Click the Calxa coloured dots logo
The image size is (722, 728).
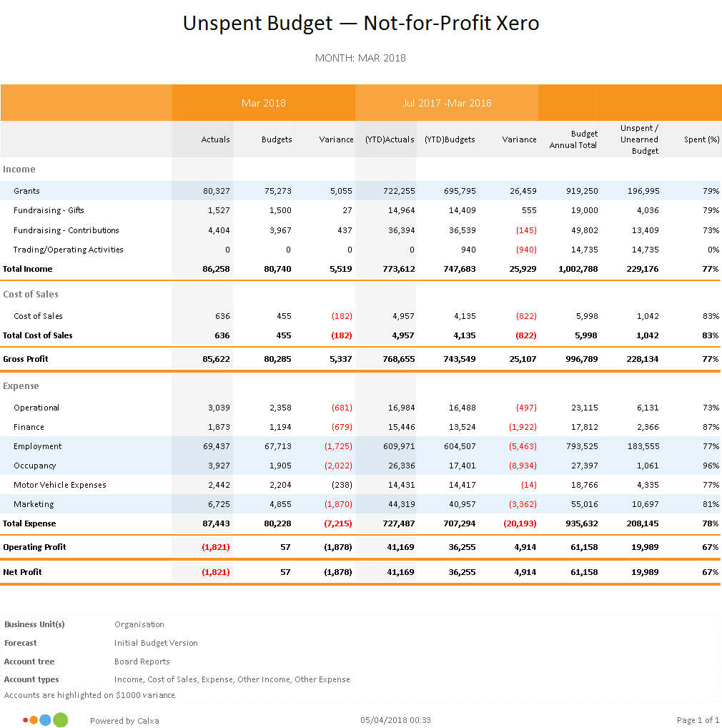point(46,719)
